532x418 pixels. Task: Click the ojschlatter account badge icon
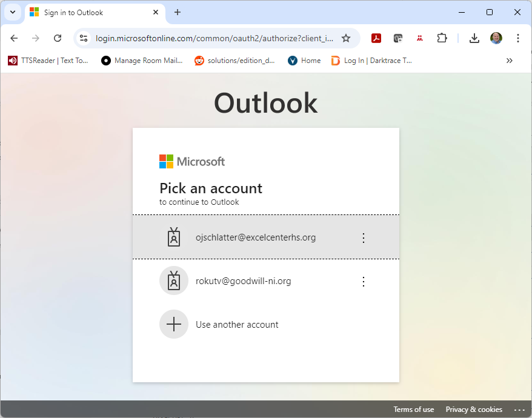[x=174, y=237]
